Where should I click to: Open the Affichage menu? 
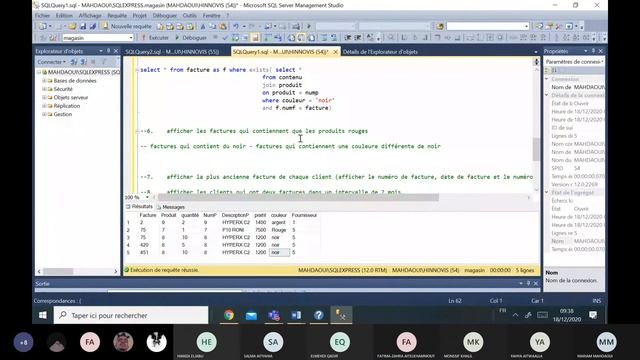click(90, 16)
